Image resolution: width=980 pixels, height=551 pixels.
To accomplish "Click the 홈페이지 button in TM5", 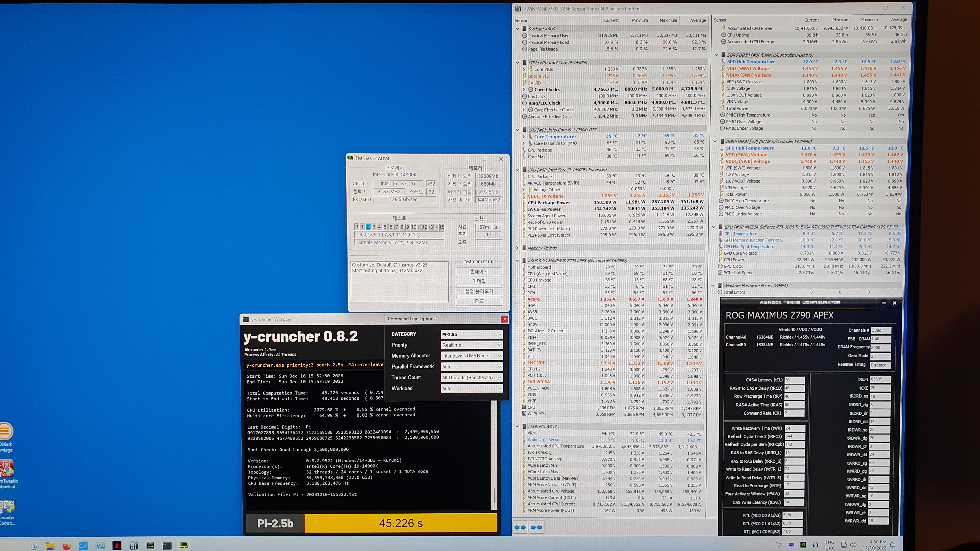I will (479, 272).
